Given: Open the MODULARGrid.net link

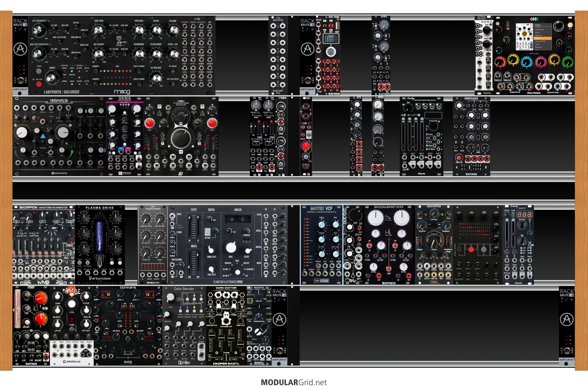Looking at the screenshot, I should click(294, 382).
